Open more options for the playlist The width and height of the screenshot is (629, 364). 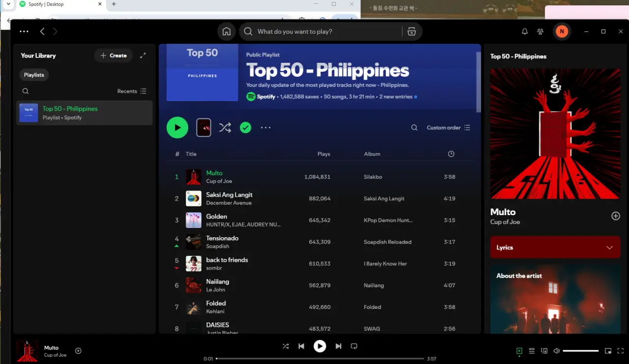tap(266, 128)
